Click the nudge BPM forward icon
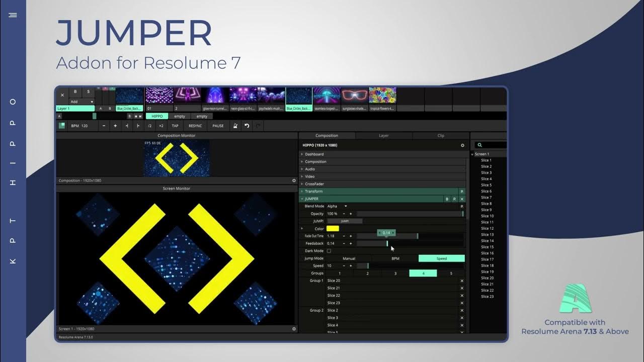The height and width of the screenshot is (362, 644). click(138, 126)
